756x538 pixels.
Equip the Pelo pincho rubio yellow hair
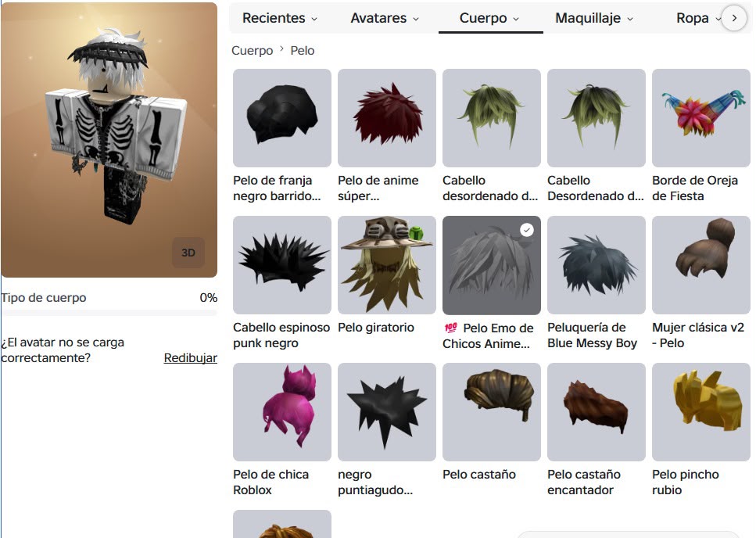click(x=701, y=412)
